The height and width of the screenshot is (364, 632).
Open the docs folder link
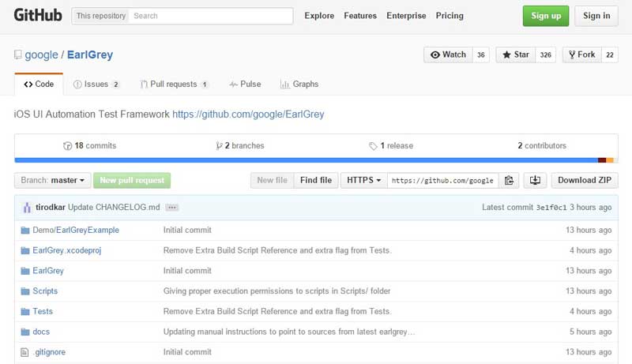click(x=41, y=332)
